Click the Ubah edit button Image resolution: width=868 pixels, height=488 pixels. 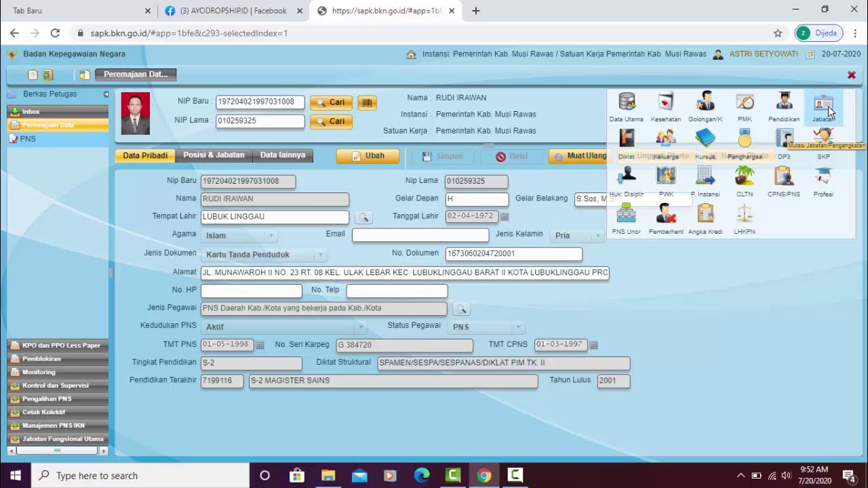click(368, 156)
